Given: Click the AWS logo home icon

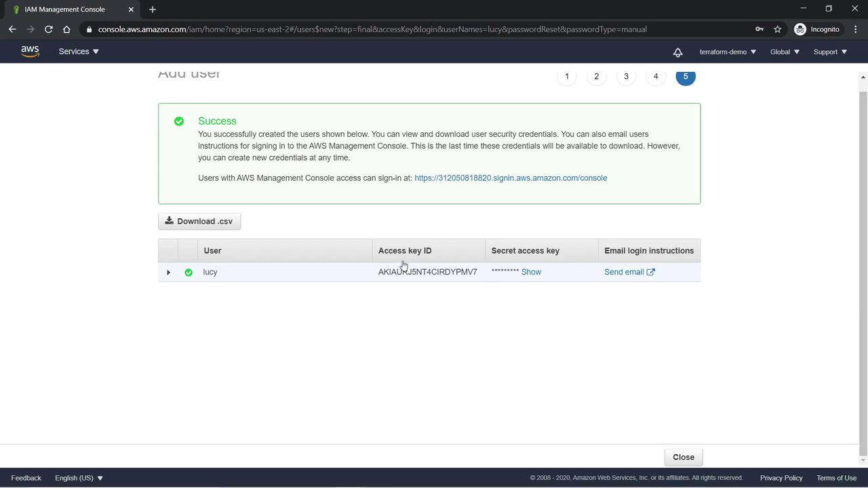Looking at the screenshot, I should click(x=30, y=52).
